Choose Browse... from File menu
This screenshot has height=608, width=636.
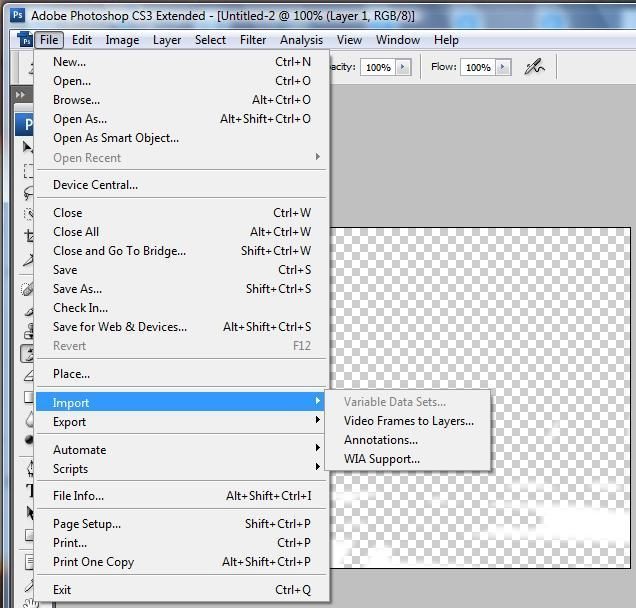tap(182, 100)
